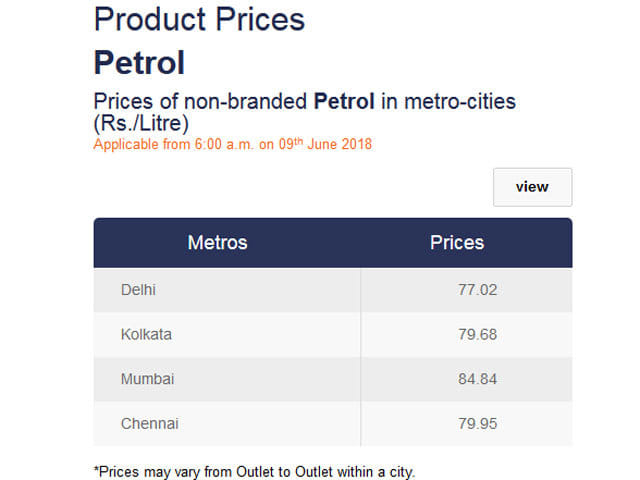Click the Mumbai row label

[x=147, y=379]
